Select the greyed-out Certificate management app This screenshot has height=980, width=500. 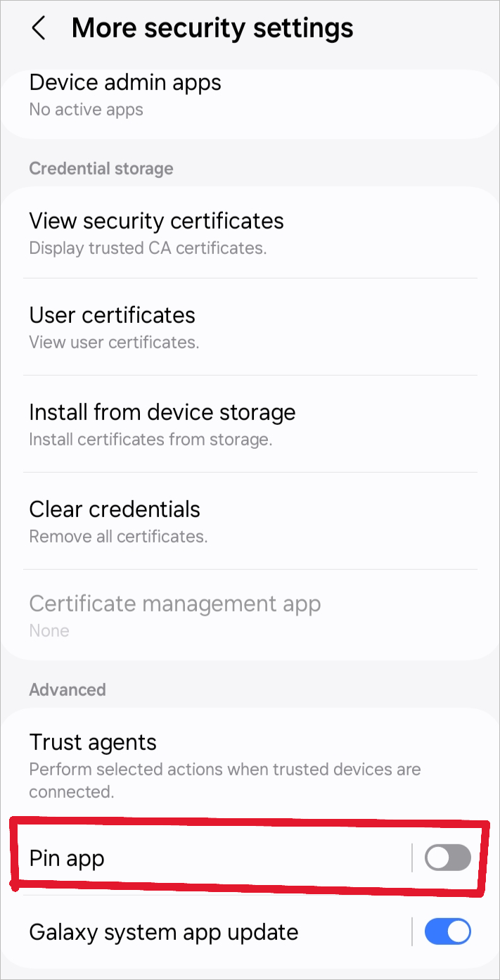click(x=174, y=604)
